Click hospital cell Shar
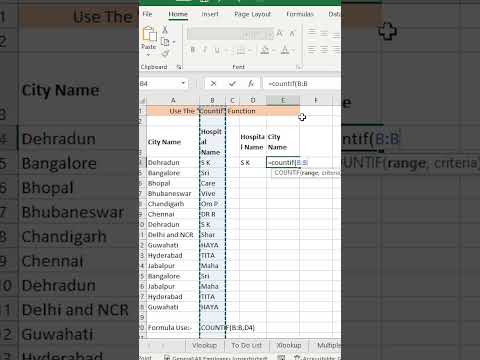The height and width of the screenshot is (360, 480). tap(212, 235)
